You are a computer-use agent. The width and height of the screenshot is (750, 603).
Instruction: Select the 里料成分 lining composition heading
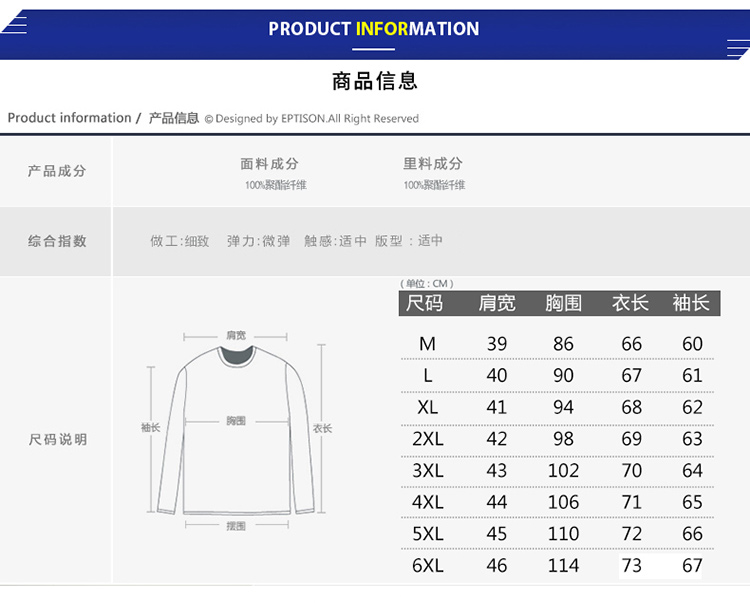pos(433,164)
